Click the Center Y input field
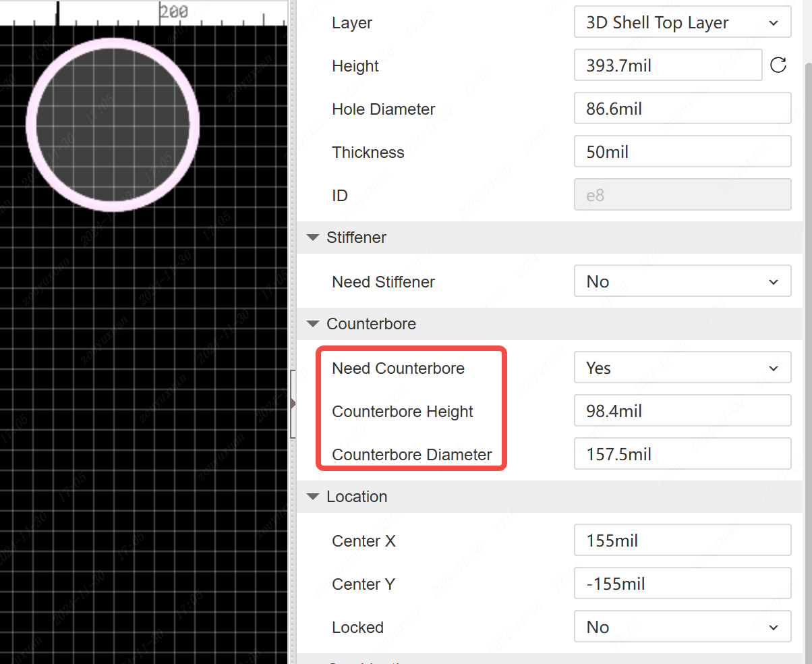 coord(682,584)
